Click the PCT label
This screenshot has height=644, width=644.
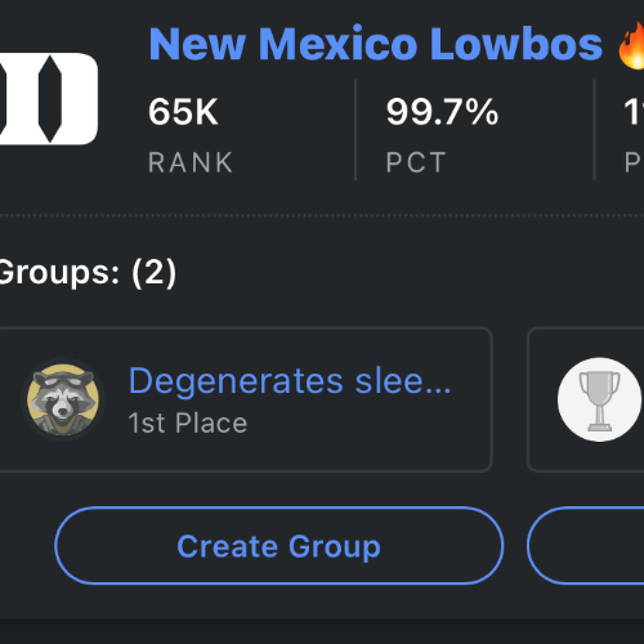click(x=416, y=162)
